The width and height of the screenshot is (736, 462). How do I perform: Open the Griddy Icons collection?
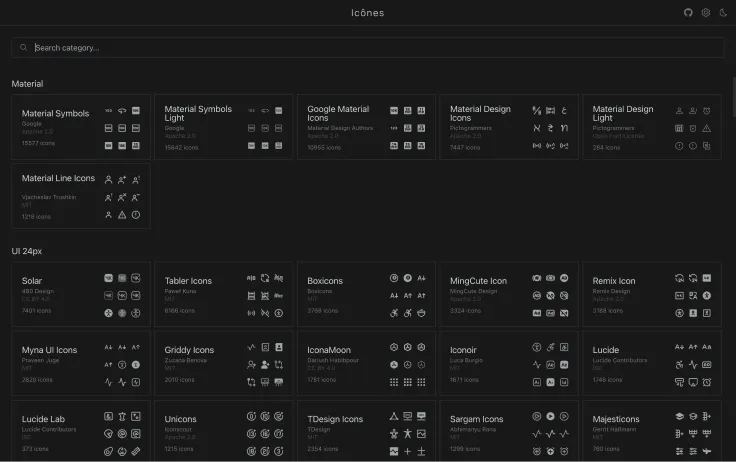(223, 363)
